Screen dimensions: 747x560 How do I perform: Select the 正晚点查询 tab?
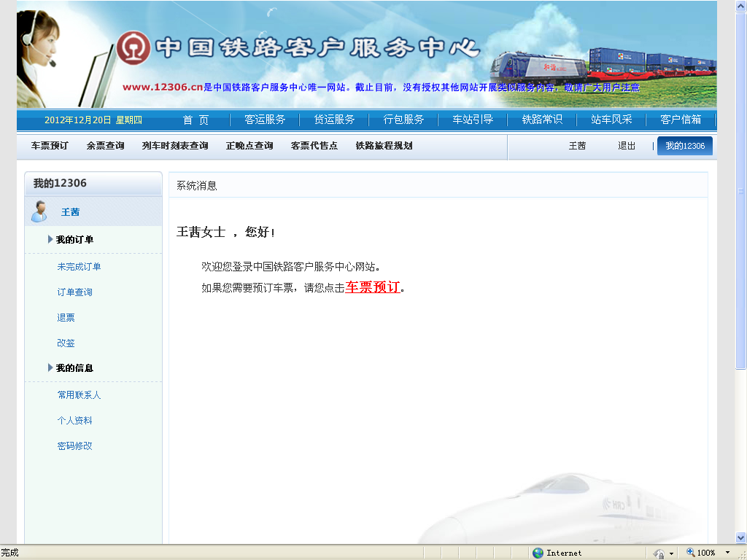[x=249, y=146]
